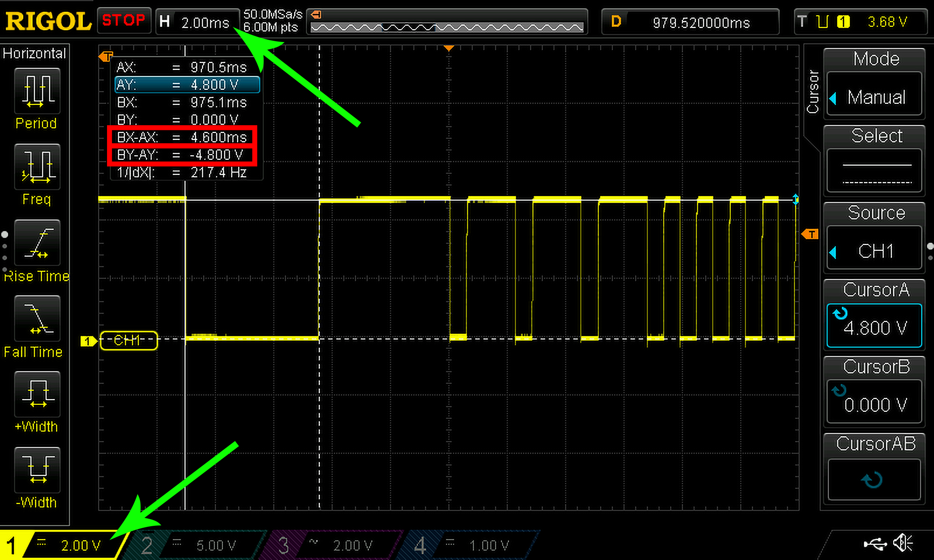Select the -Width measurement icon

(37, 470)
